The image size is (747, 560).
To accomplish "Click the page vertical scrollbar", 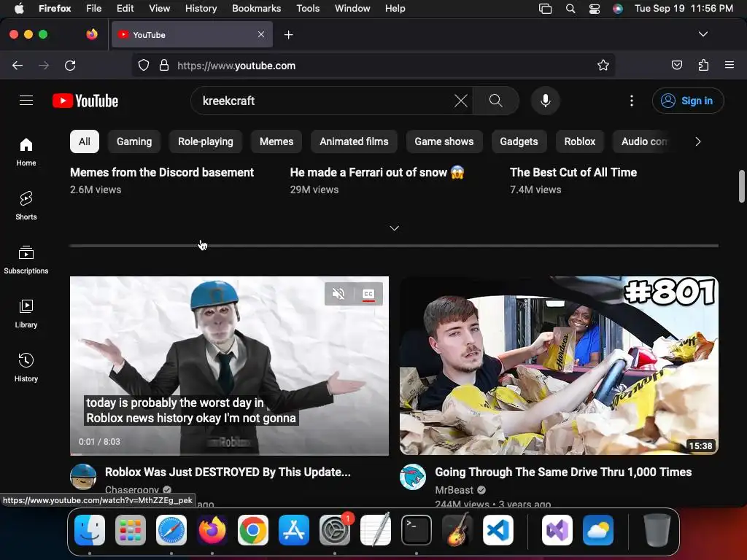I will coord(742,186).
